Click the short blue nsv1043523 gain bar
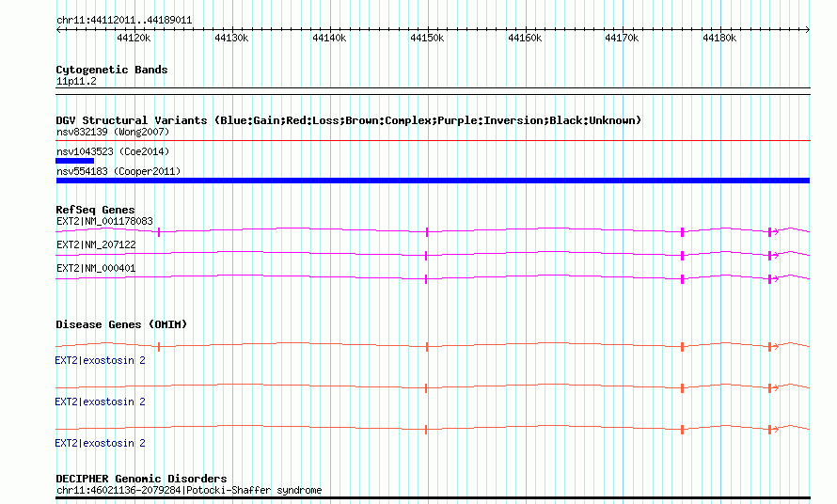Viewport: 837px width, 504px height. point(74,161)
